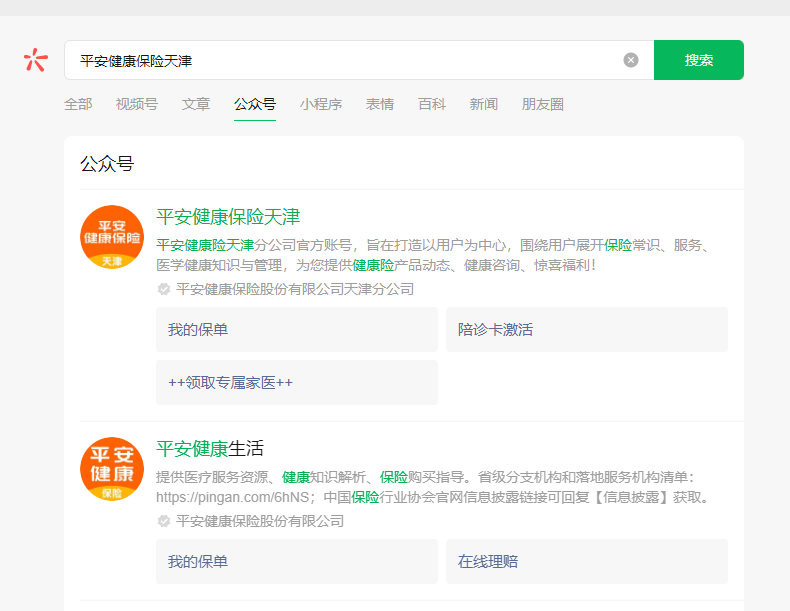Clear the search box with the X icon

[631, 60]
